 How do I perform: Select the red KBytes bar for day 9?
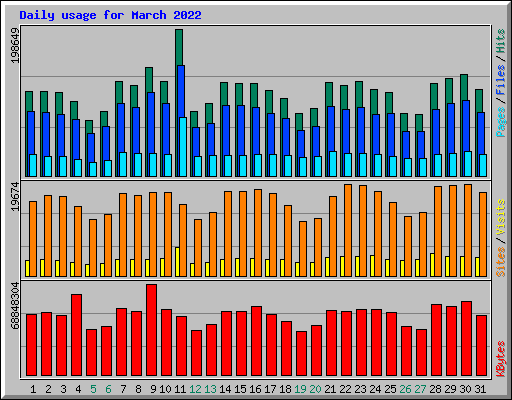tap(151, 330)
